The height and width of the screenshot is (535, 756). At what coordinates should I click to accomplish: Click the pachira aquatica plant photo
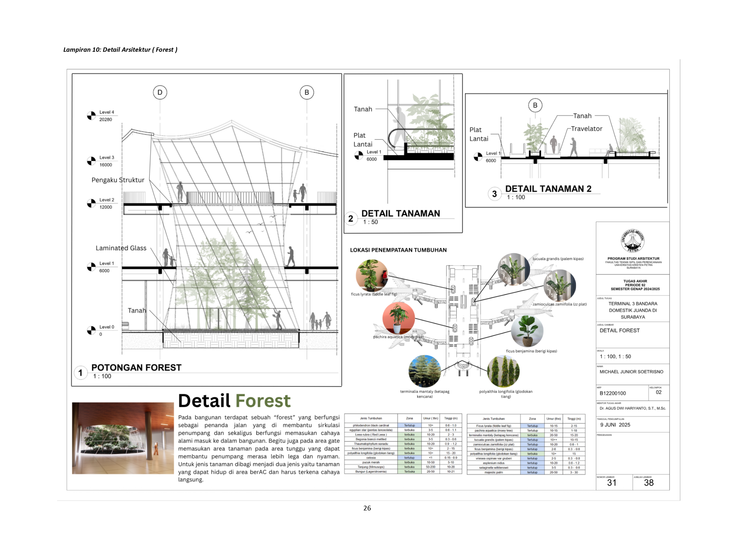coord(398,318)
